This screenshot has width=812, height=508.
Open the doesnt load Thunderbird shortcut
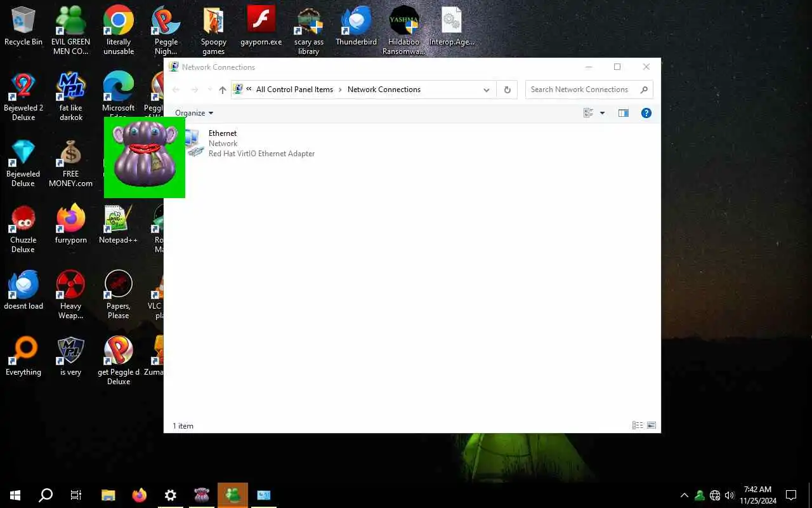[23, 291]
